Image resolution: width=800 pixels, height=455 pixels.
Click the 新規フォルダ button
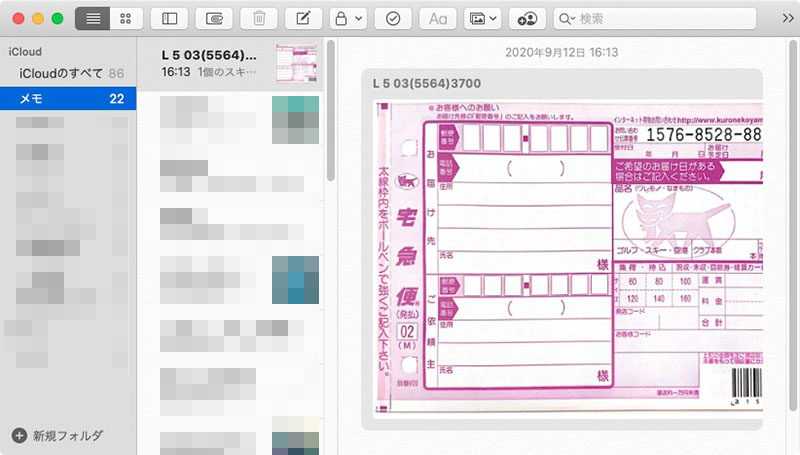pos(57,436)
